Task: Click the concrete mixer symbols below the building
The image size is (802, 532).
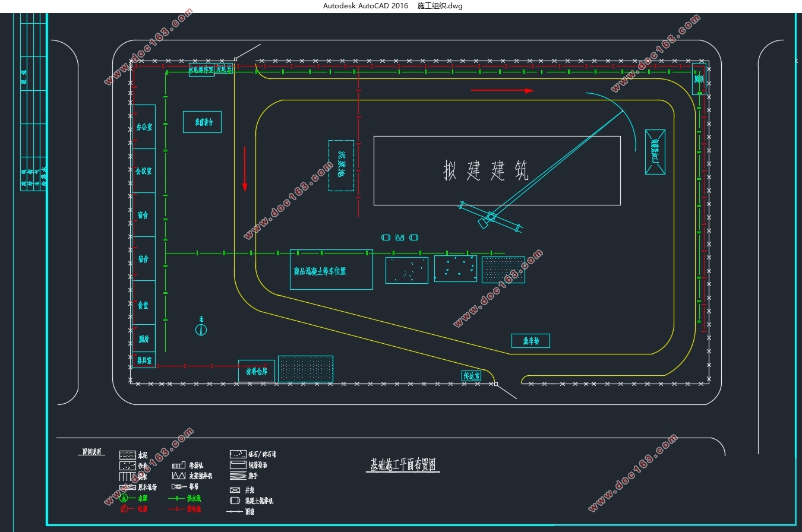Action: coord(400,237)
